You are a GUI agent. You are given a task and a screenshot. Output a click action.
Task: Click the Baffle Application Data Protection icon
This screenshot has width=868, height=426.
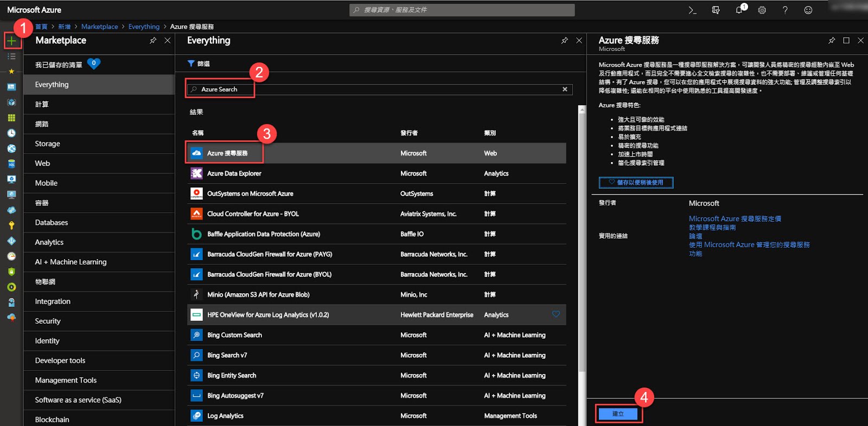196,234
